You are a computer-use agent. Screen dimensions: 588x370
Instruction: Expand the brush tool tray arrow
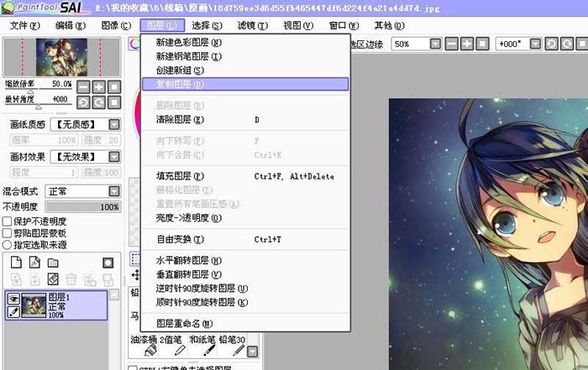click(252, 352)
